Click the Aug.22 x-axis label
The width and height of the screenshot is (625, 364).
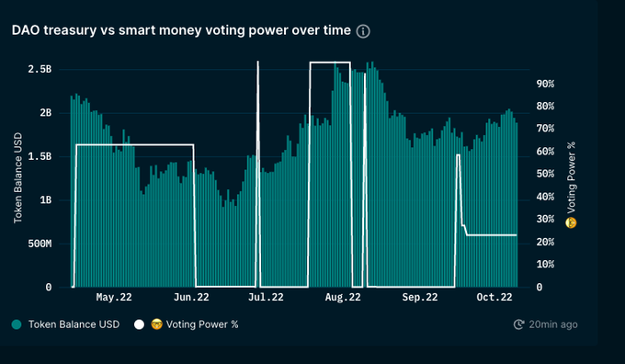point(343,298)
